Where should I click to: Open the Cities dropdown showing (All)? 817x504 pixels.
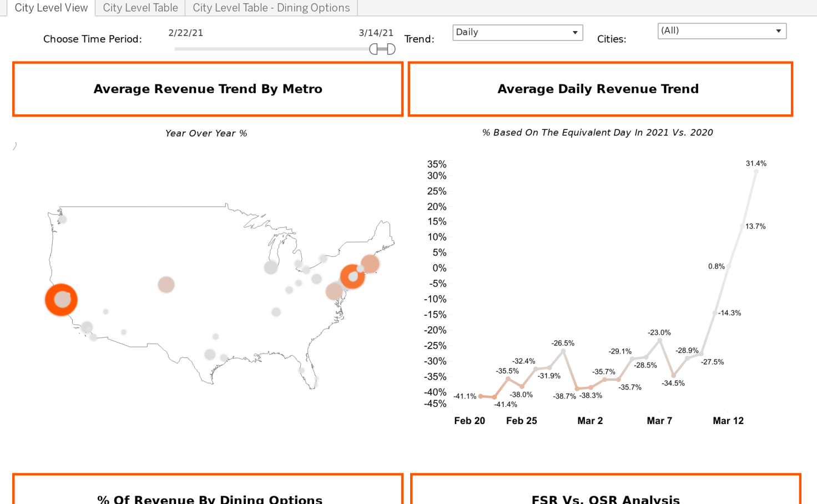pyautogui.click(x=722, y=31)
